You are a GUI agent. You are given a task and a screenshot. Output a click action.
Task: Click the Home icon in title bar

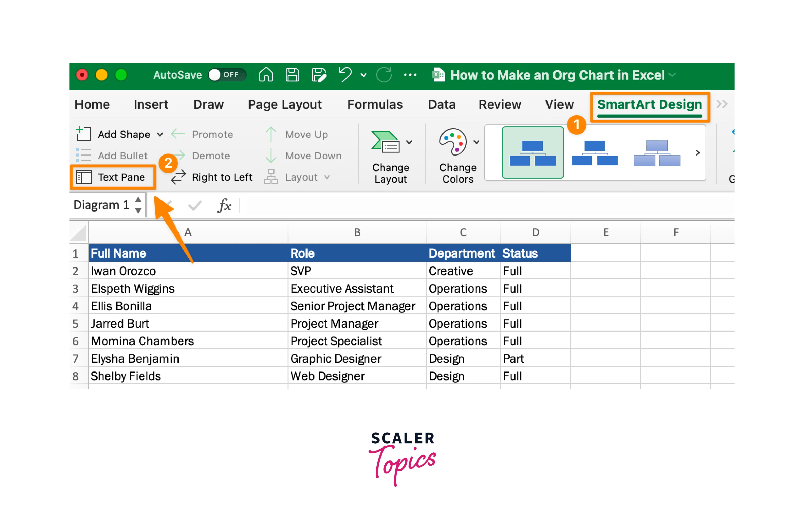click(x=266, y=75)
